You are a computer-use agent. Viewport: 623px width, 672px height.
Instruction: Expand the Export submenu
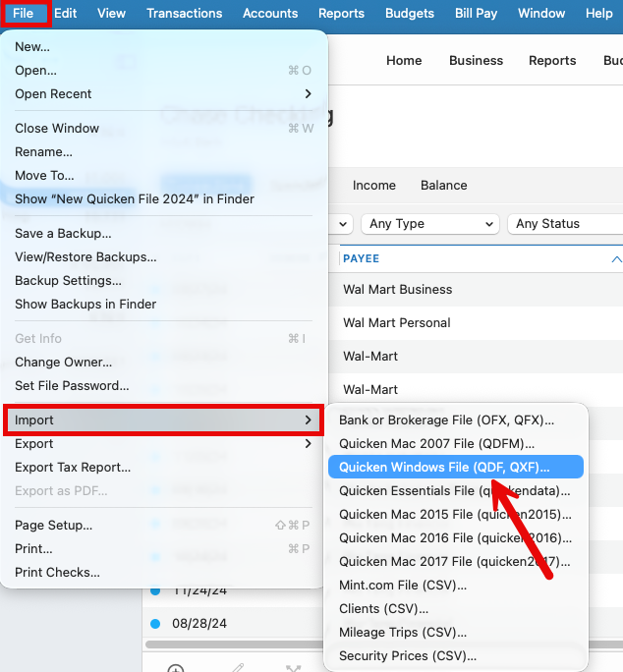[x=163, y=443]
